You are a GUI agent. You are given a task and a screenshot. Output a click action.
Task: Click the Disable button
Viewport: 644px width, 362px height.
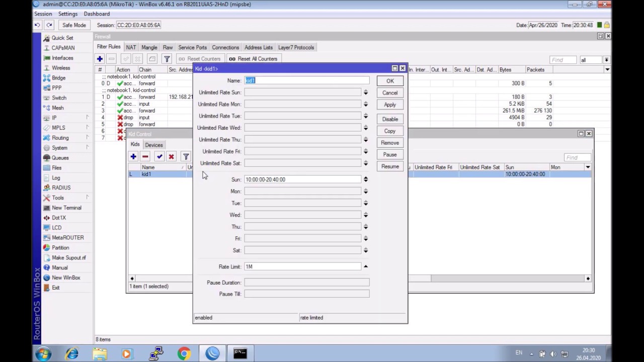[390, 119]
